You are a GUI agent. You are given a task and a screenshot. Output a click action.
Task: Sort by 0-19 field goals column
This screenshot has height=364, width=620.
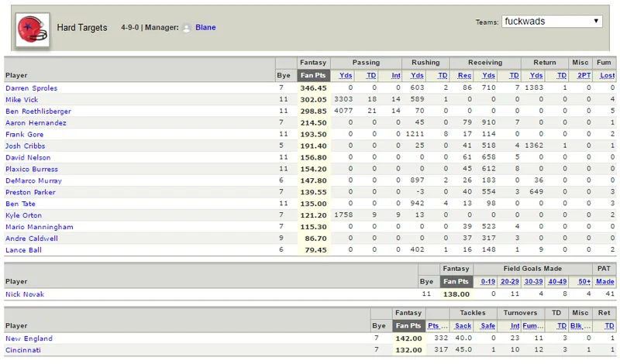(488, 282)
